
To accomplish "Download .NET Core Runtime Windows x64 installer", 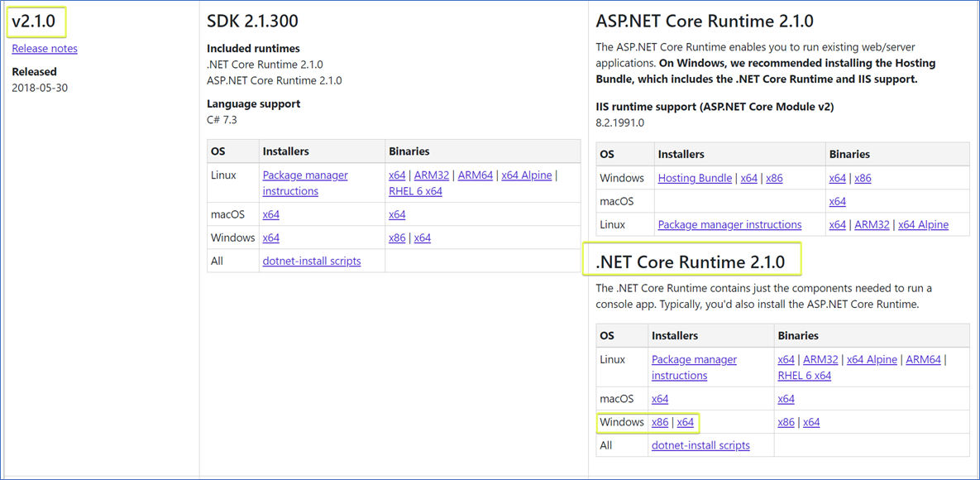I will 686,422.
